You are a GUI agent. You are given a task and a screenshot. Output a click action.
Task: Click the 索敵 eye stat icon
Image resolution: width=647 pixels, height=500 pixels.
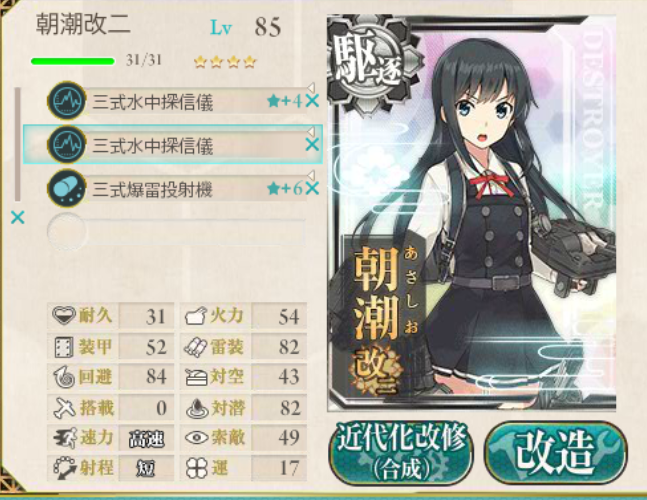[196, 438]
